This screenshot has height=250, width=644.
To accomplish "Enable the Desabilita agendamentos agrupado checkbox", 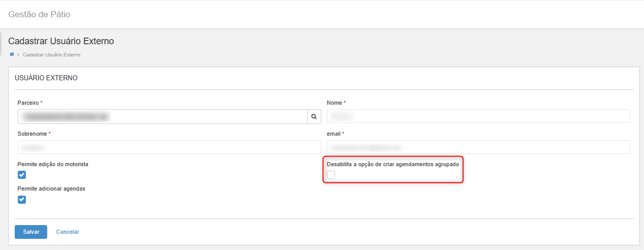I will click(331, 175).
